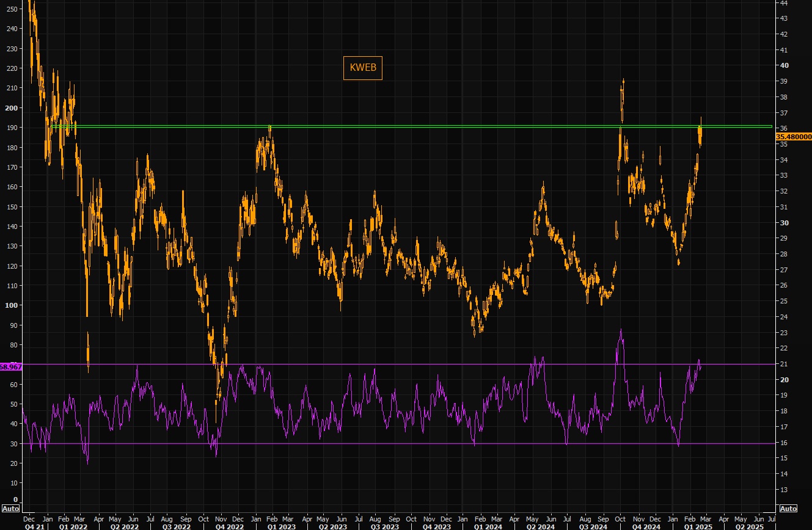This screenshot has height=530, width=812.
Task: Click the Q2 2023 quarter label
Action: (x=333, y=526)
